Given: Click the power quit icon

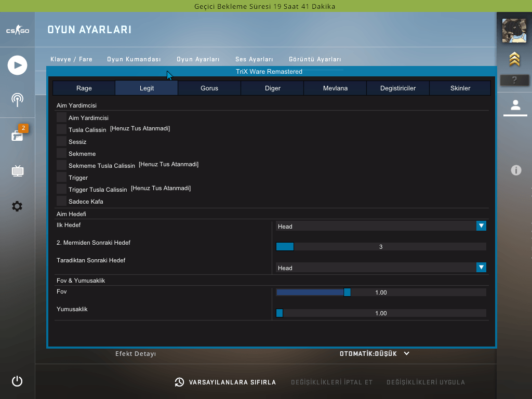Looking at the screenshot, I should pyautogui.click(x=17, y=381).
